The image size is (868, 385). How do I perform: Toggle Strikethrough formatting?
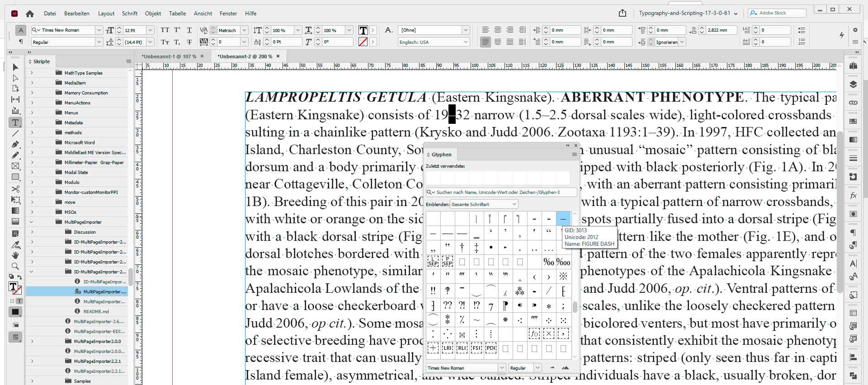pyautogui.click(x=189, y=42)
